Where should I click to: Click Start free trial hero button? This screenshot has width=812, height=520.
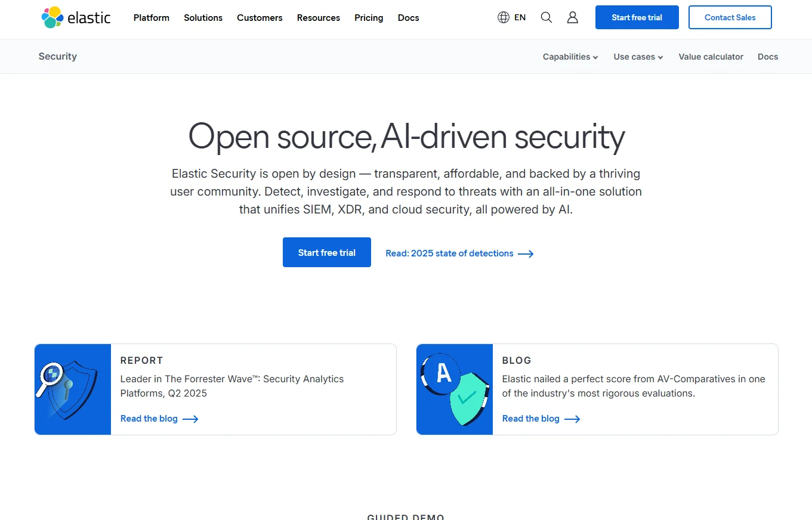(327, 252)
